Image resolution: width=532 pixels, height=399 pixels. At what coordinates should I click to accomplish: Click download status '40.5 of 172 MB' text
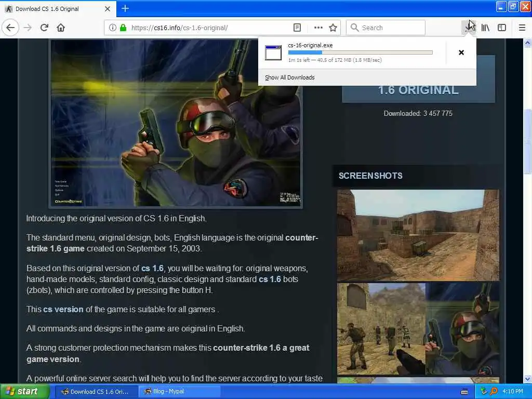click(x=334, y=60)
